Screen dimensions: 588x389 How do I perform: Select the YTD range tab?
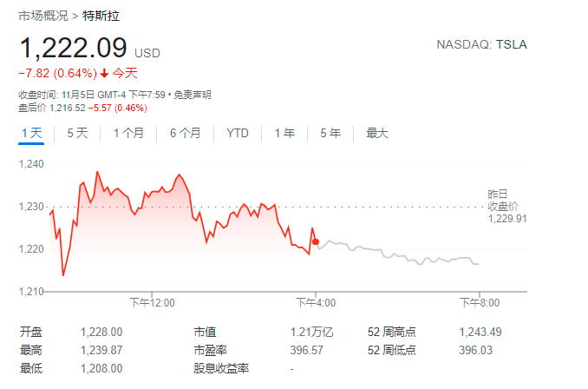238,133
